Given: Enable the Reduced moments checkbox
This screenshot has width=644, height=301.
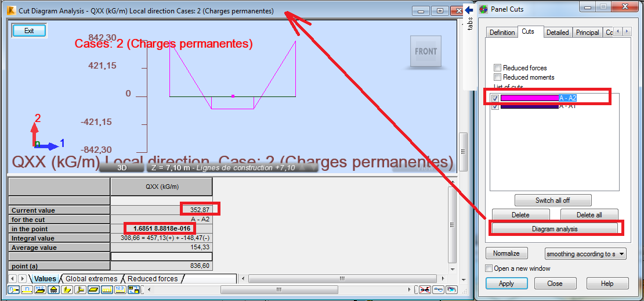Looking at the screenshot, I should tap(497, 77).
